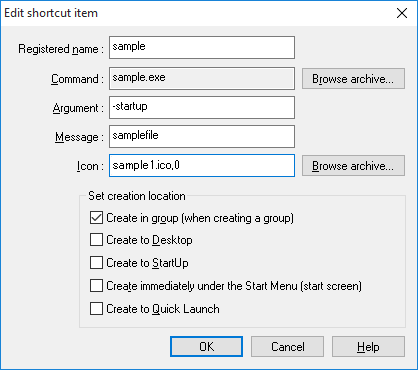The width and height of the screenshot is (418, 370).
Task: Enable Create to StartUp checkbox
Action: 96,263
